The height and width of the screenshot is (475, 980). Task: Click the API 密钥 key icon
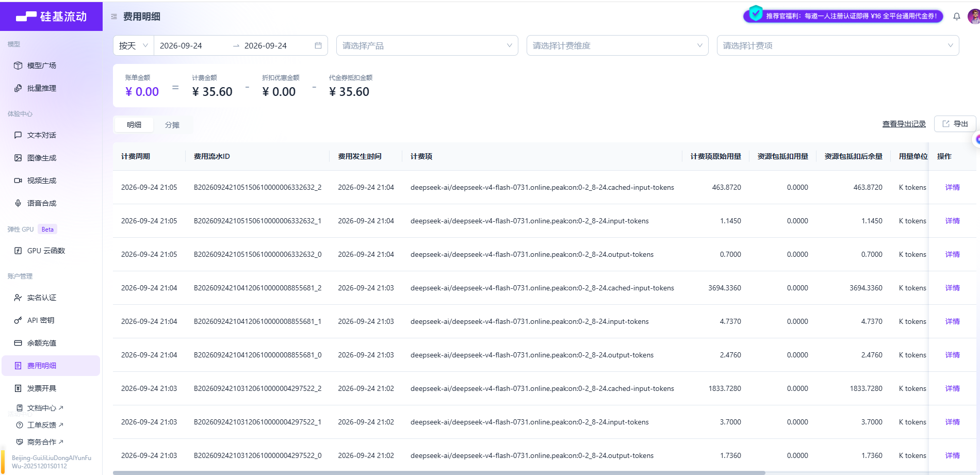click(18, 320)
